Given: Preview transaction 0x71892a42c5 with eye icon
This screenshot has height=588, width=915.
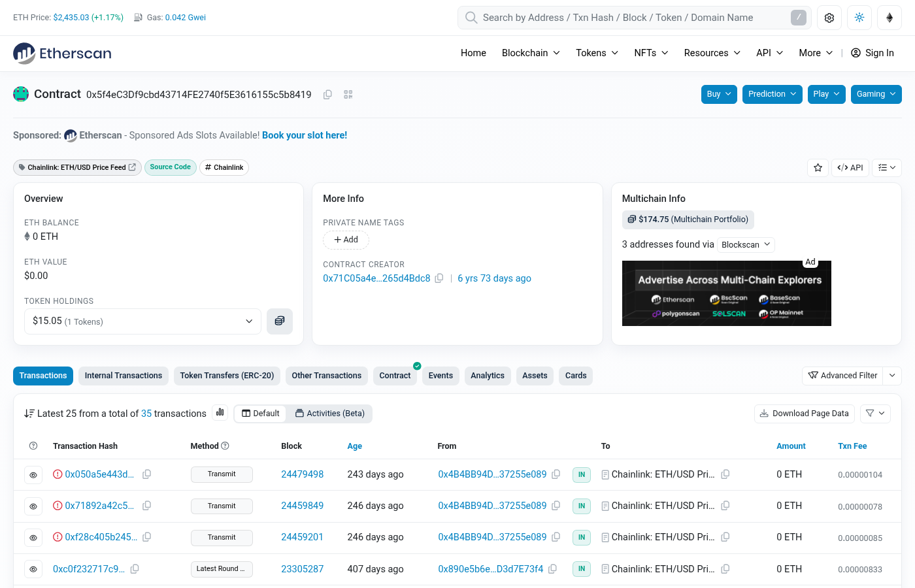Looking at the screenshot, I should point(33,506).
